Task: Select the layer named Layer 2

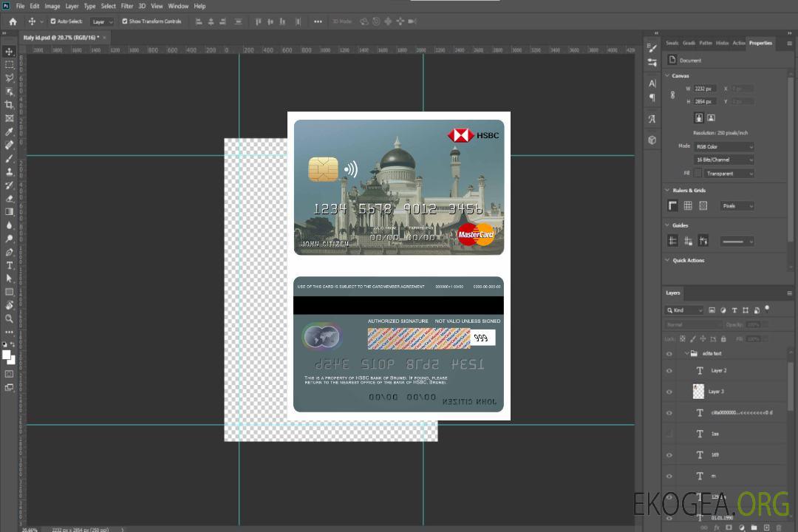Action: click(x=719, y=371)
